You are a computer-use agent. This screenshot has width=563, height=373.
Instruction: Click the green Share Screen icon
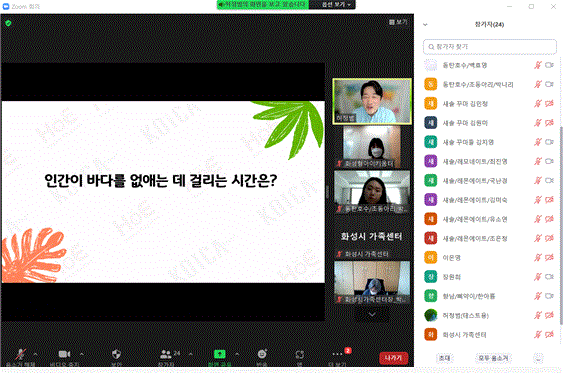[x=219, y=354]
